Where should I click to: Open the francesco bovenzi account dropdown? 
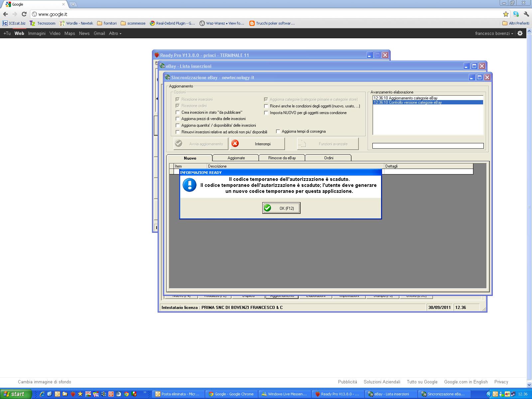click(x=494, y=33)
